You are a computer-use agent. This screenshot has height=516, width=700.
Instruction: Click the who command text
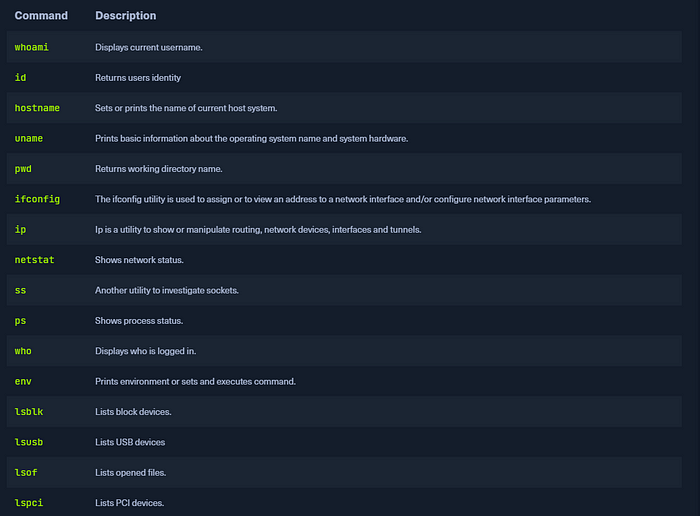[x=23, y=351]
